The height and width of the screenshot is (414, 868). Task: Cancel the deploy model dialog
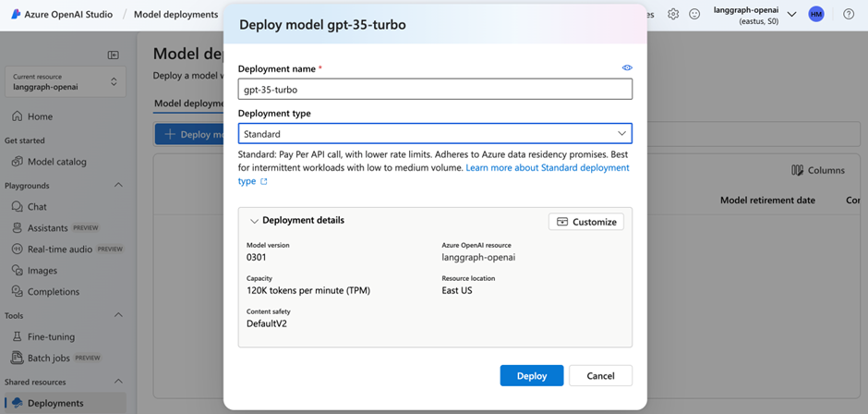click(600, 376)
